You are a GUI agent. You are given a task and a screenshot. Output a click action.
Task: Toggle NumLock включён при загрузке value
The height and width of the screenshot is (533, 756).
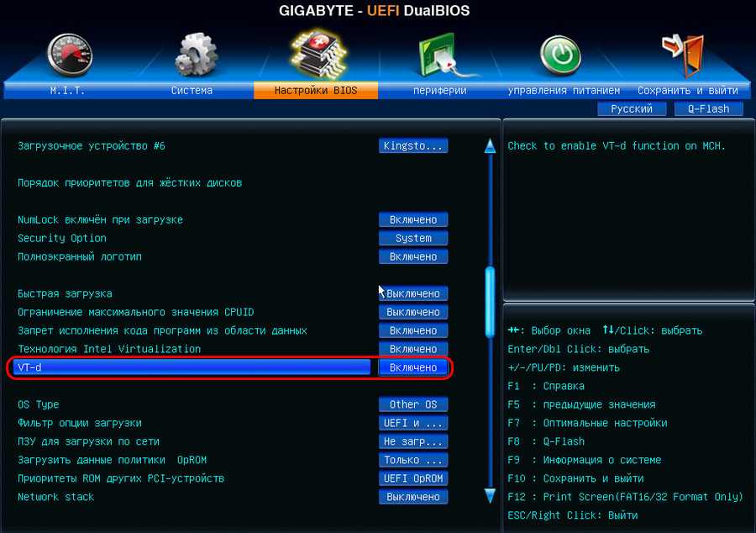pos(413,219)
